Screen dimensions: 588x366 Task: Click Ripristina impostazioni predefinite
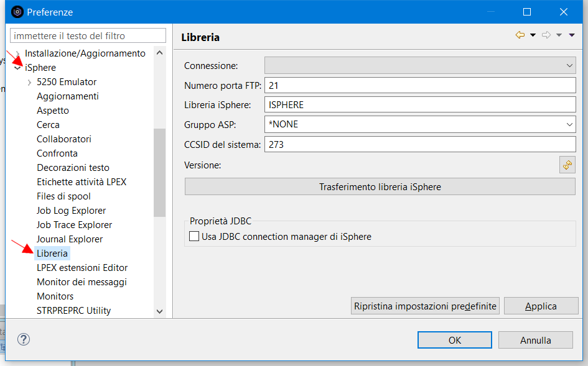click(425, 306)
